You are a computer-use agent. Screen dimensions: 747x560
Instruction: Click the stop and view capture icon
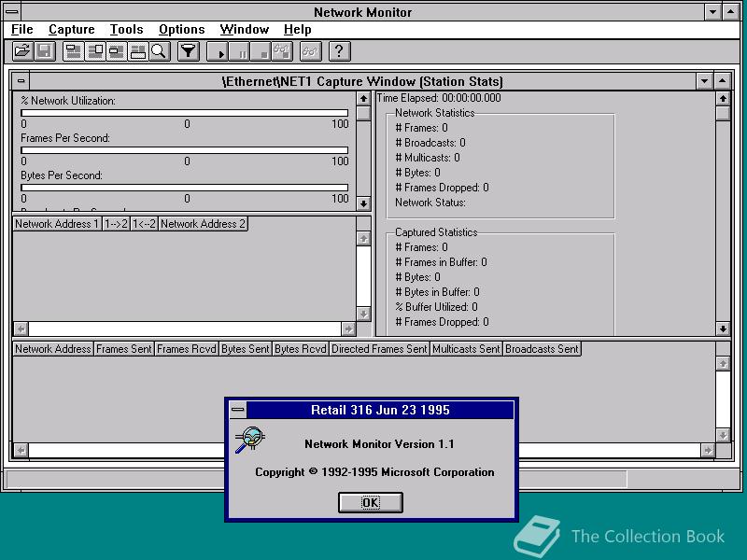tap(282, 51)
